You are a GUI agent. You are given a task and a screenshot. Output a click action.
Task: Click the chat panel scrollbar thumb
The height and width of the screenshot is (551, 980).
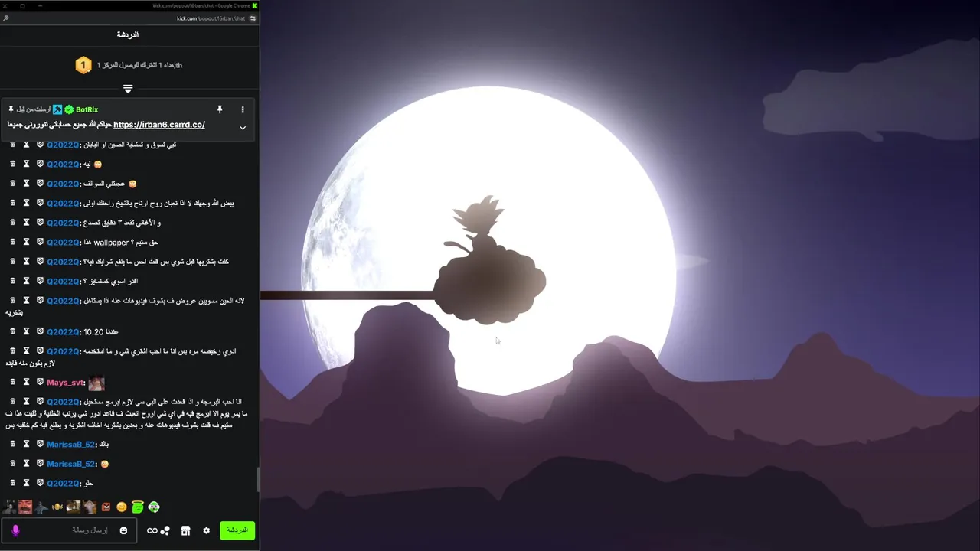(x=258, y=480)
